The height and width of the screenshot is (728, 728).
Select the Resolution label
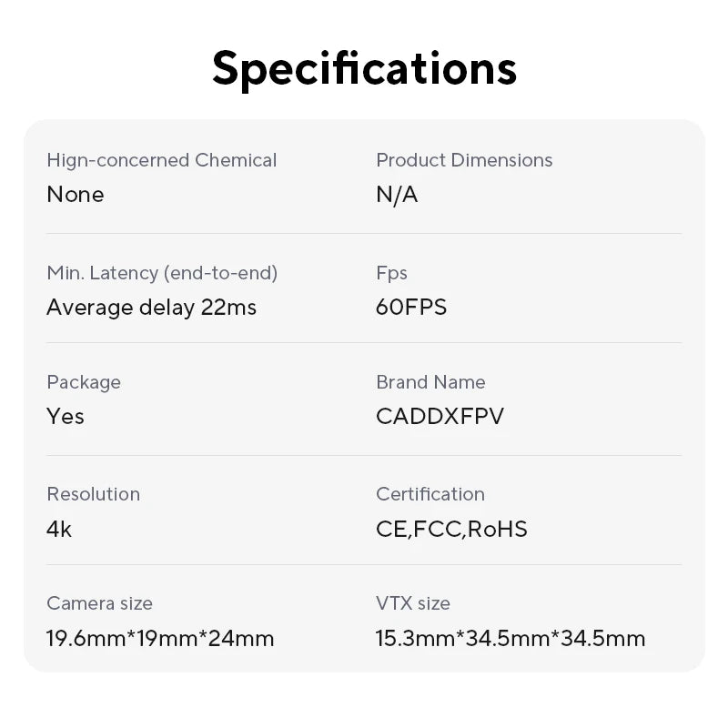93,494
